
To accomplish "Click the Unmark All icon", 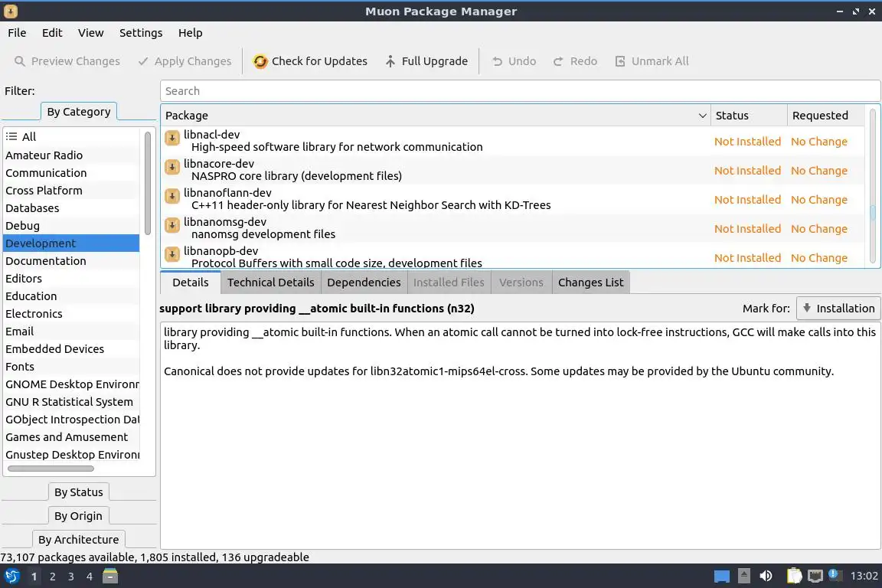I will 620,60.
